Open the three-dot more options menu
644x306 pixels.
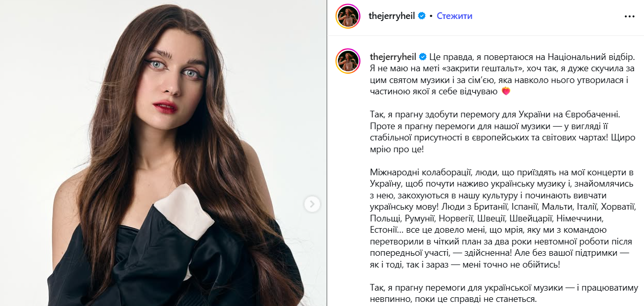pyautogui.click(x=629, y=16)
